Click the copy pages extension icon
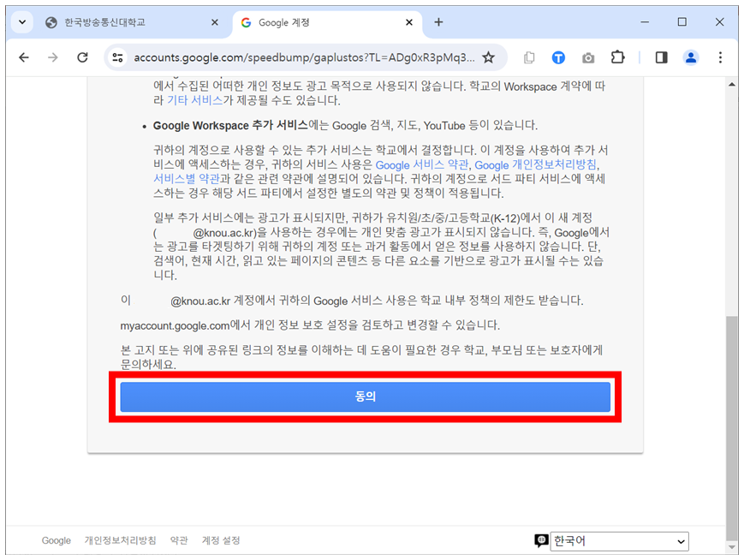 pyautogui.click(x=529, y=57)
